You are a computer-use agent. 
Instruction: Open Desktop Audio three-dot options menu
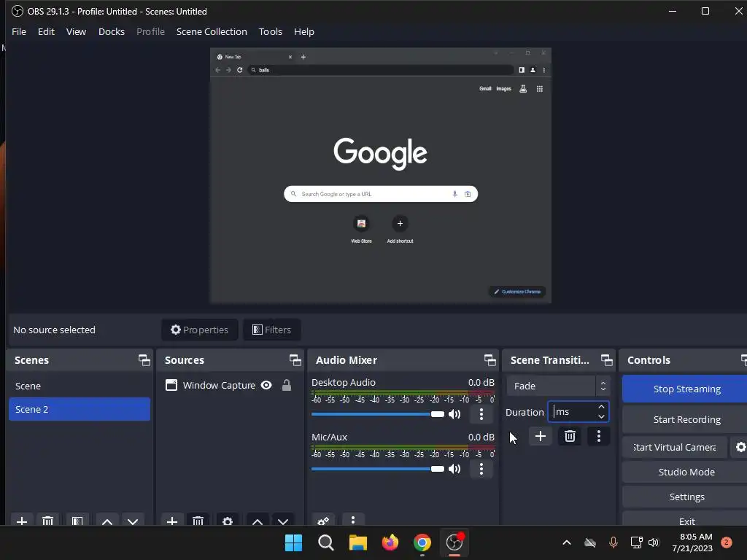pyautogui.click(x=481, y=414)
